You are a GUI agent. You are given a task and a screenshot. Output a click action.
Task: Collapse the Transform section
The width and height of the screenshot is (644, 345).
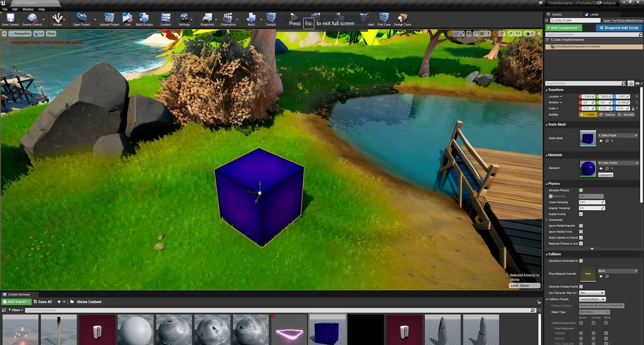pos(546,90)
